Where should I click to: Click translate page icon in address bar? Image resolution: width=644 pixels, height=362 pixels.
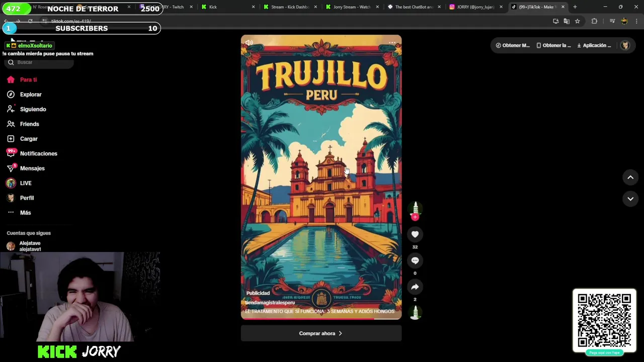point(567,21)
